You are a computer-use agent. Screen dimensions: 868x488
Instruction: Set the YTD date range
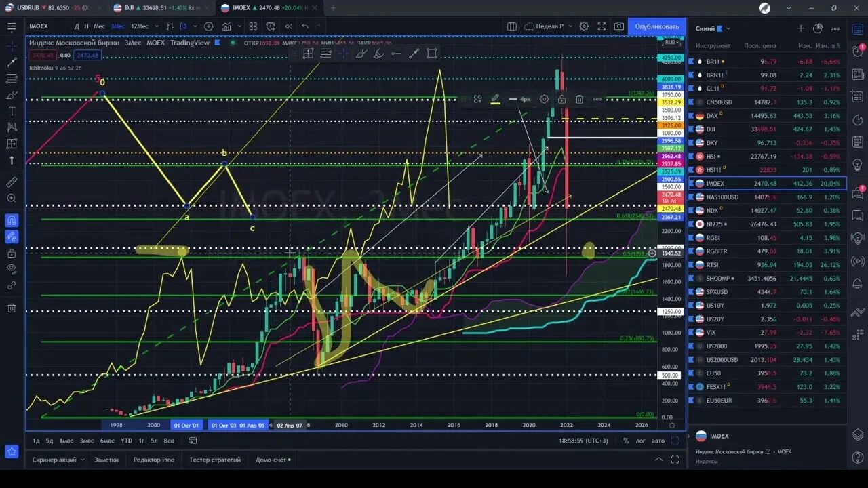click(126, 441)
